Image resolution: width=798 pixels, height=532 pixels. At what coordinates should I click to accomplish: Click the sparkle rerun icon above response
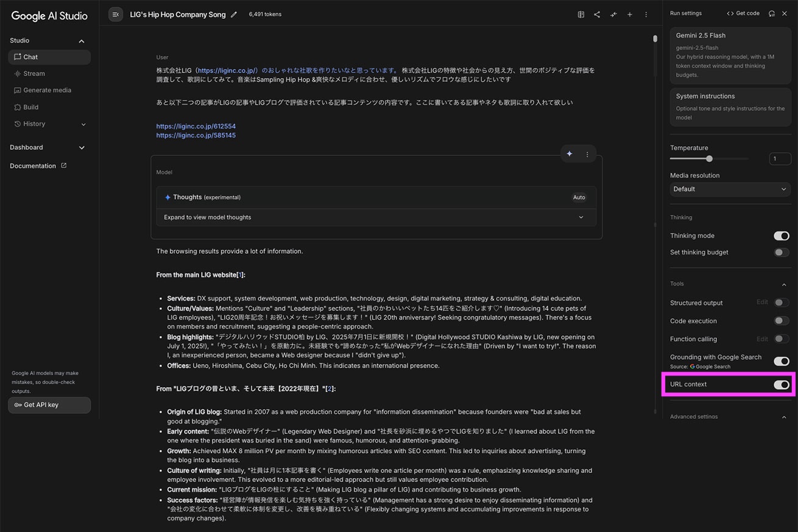click(570, 154)
